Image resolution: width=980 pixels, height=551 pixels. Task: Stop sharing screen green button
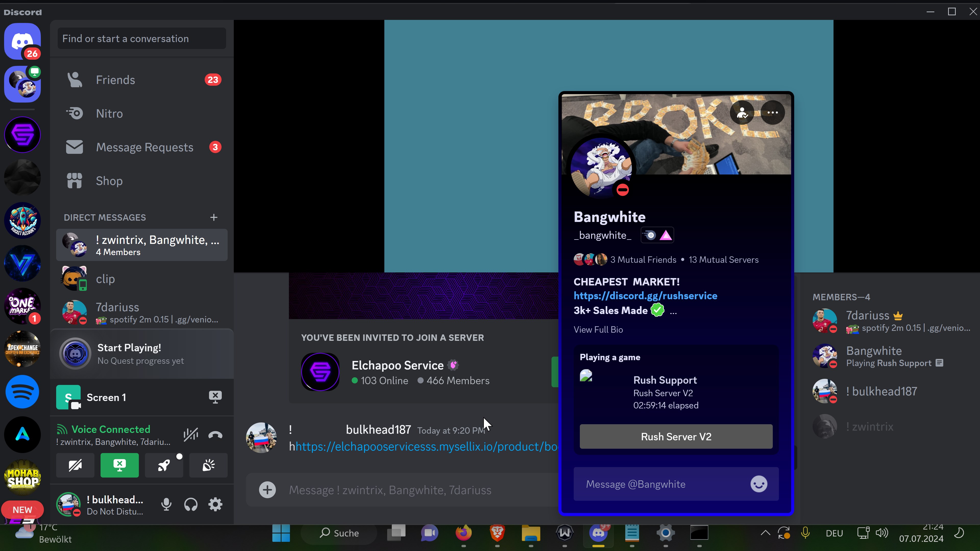[119, 465]
